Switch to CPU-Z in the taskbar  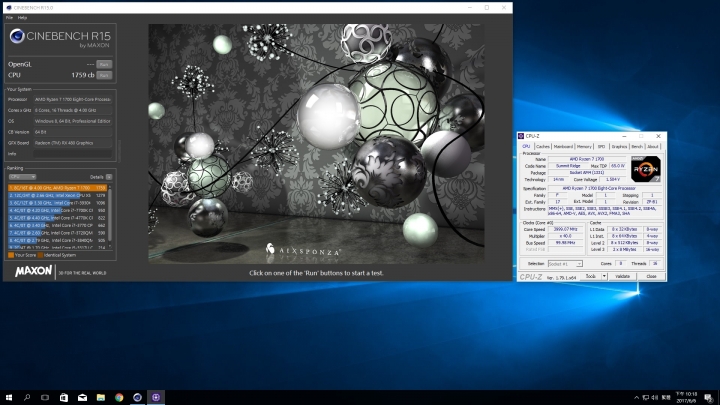coord(156,398)
